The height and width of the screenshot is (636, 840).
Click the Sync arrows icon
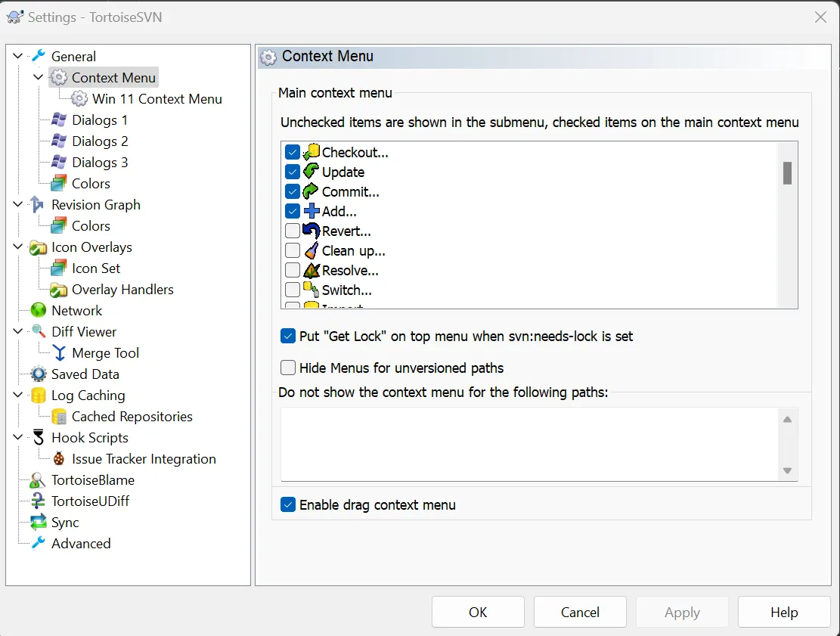point(39,523)
